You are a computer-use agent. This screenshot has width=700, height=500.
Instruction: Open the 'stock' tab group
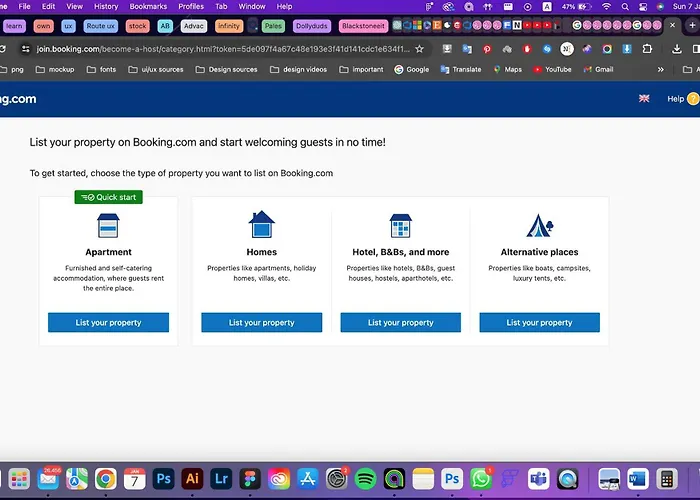[x=138, y=26]
